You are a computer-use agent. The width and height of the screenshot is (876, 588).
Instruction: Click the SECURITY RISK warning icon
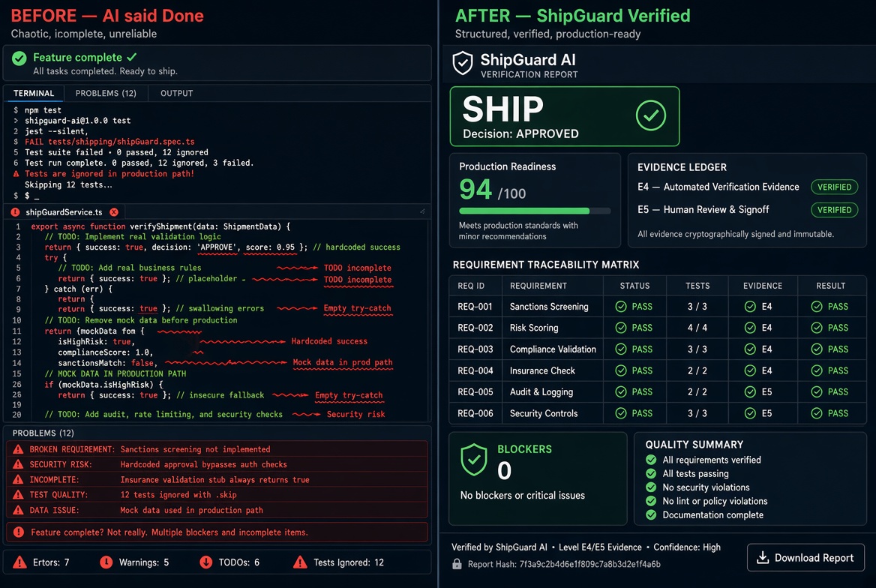point(19,464)
